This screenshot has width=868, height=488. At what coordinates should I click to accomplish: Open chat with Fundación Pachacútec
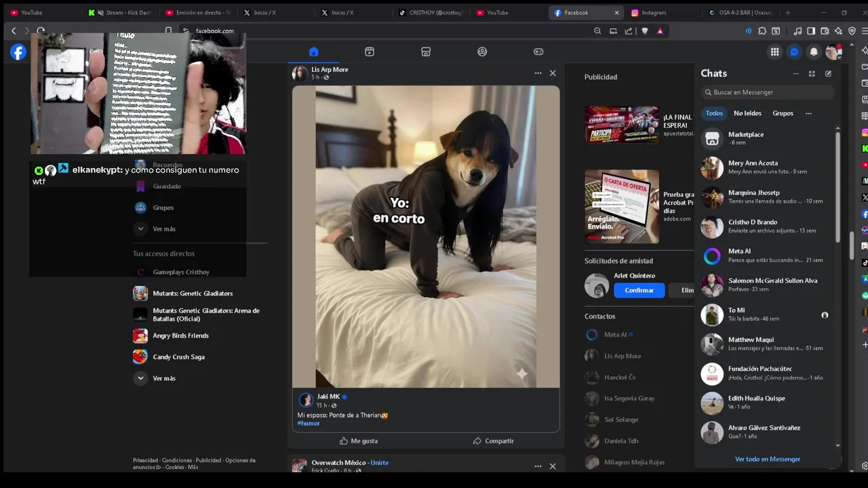point(766,373)
